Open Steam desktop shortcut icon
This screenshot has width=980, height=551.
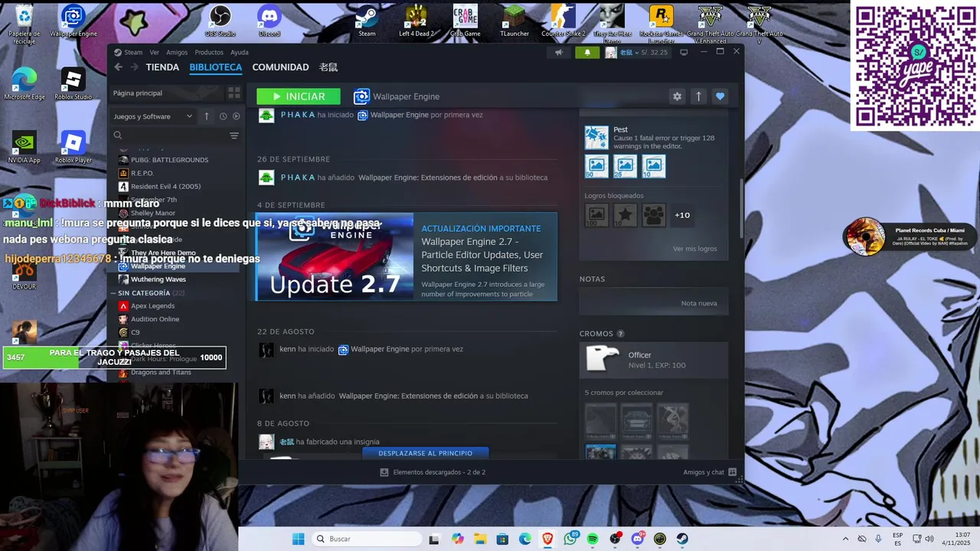367,20
